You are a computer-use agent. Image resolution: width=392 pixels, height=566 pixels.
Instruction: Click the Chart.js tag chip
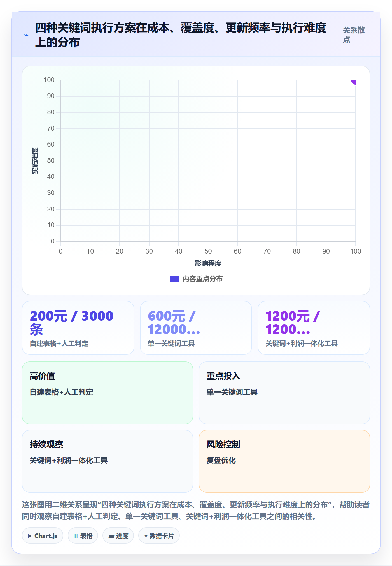click(43, 536)
